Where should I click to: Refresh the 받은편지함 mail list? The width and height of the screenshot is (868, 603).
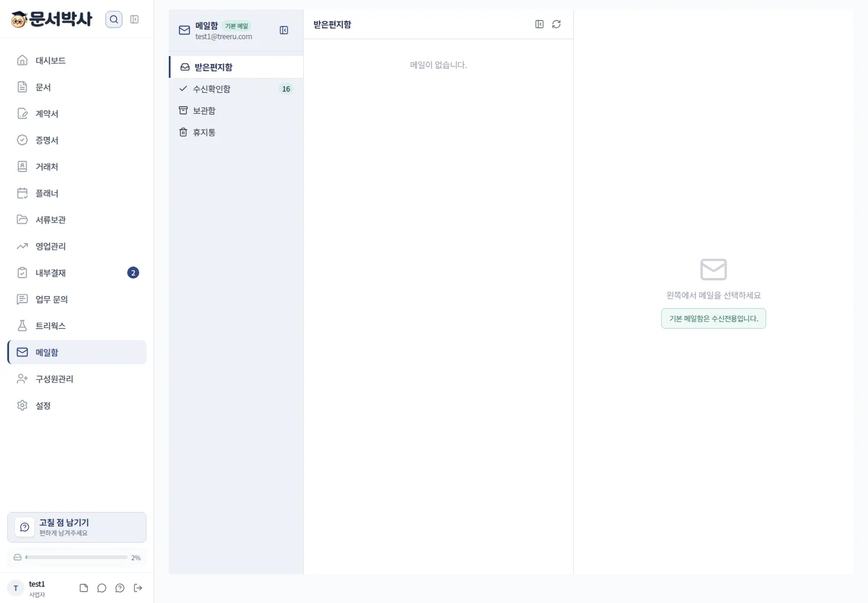coord(556,24)
